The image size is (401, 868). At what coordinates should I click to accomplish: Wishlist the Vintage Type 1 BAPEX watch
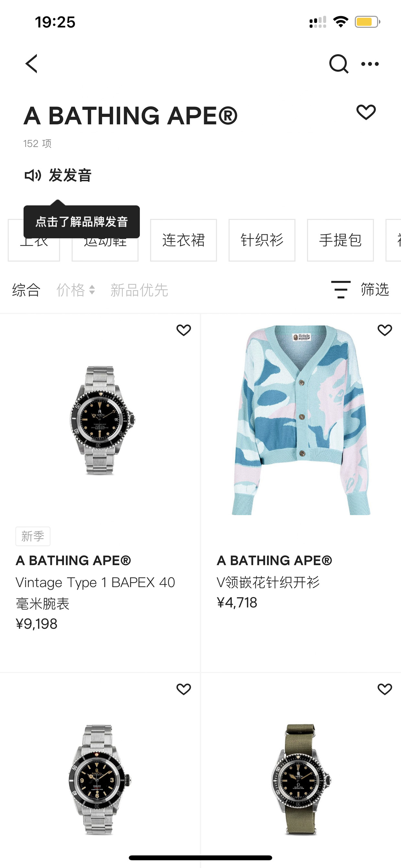[x=184, y=330]
